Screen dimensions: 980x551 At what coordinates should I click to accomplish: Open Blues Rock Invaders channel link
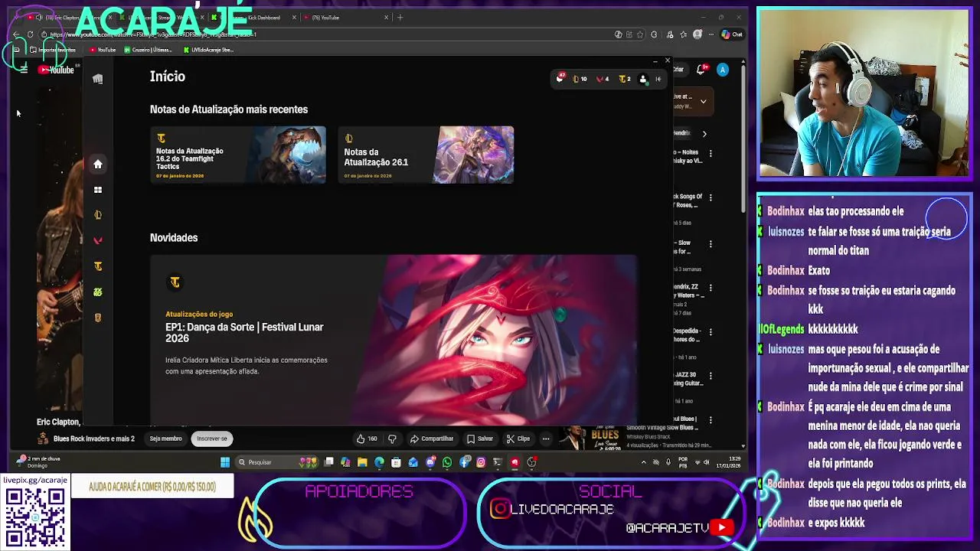(x=94, y=439)
